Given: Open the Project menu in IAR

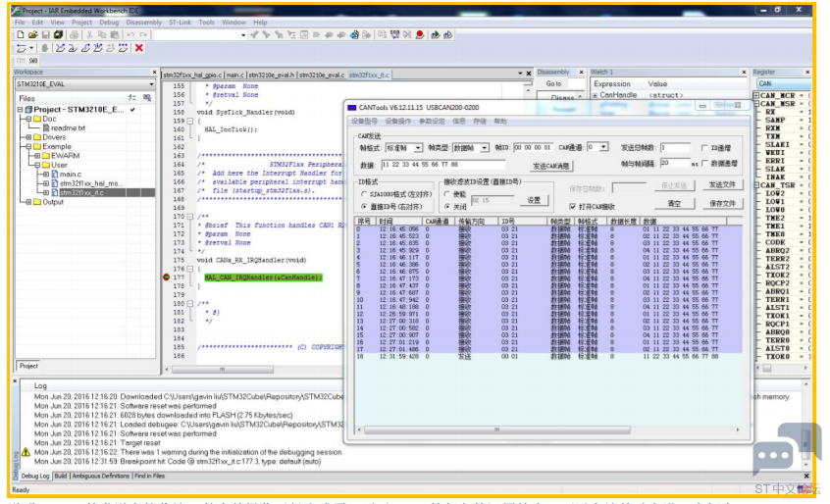Looking at the screenshot, I should click(x=81, y=23).
